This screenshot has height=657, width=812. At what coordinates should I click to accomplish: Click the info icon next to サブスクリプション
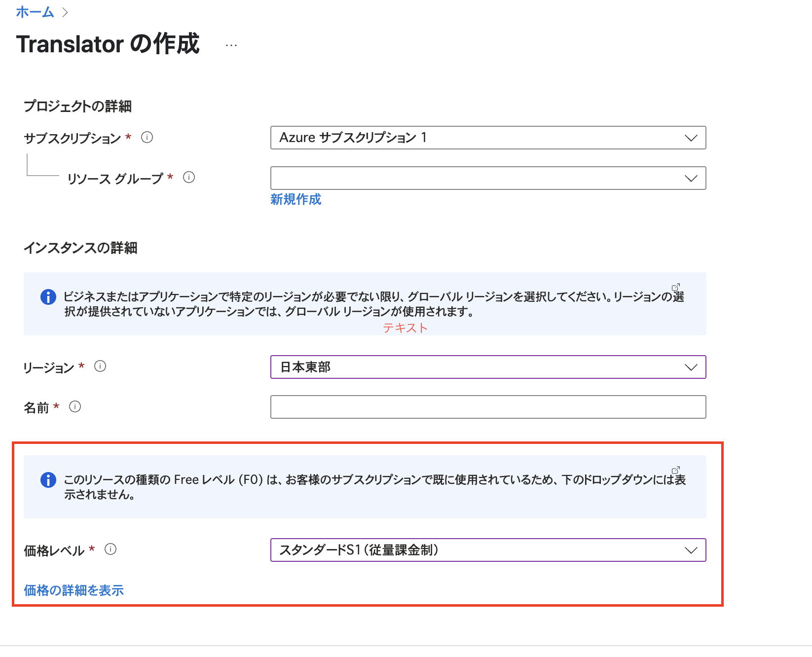pyautogui.click(x=147, y=138)
